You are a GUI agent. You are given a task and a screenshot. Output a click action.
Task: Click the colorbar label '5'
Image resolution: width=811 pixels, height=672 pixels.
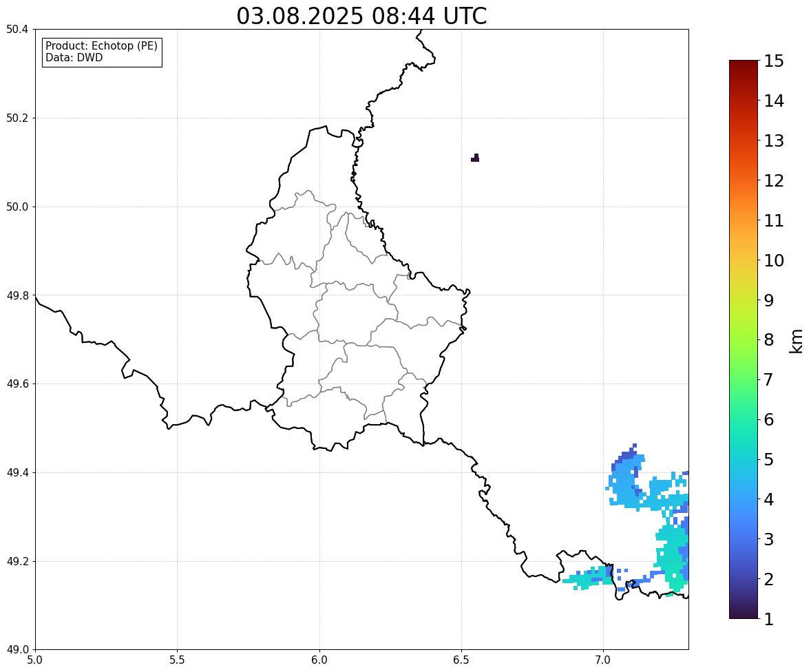click(x=768, y=459)
